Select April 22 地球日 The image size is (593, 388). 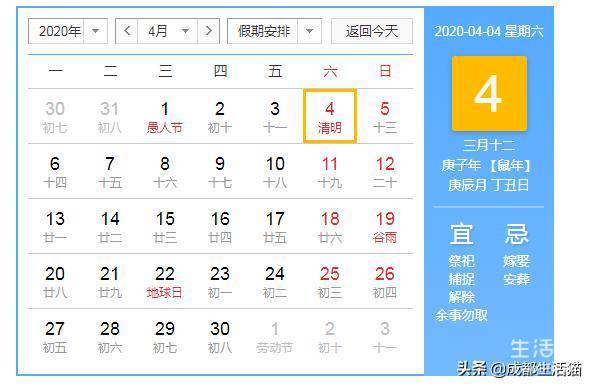point(165,281)
